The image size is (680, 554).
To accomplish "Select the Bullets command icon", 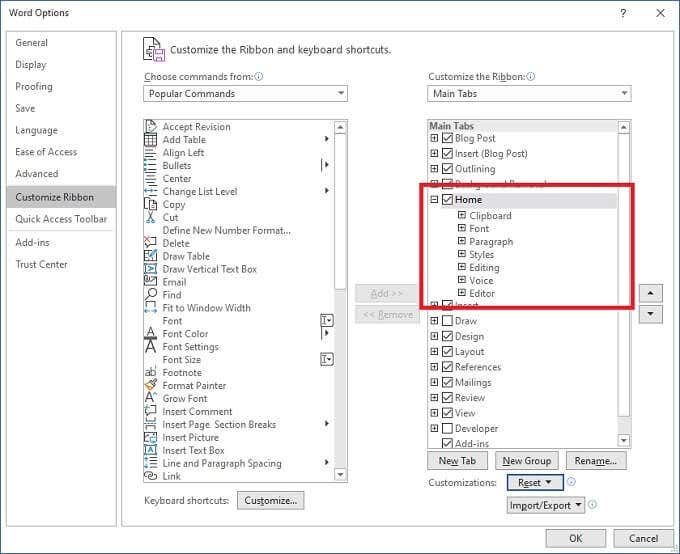I will [150, 166].
